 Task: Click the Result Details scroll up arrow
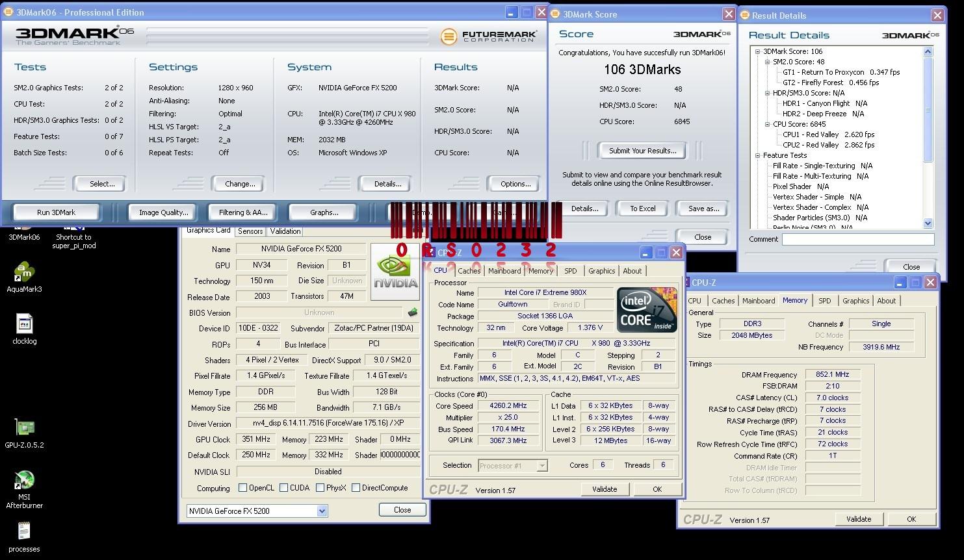coord(928,51)
